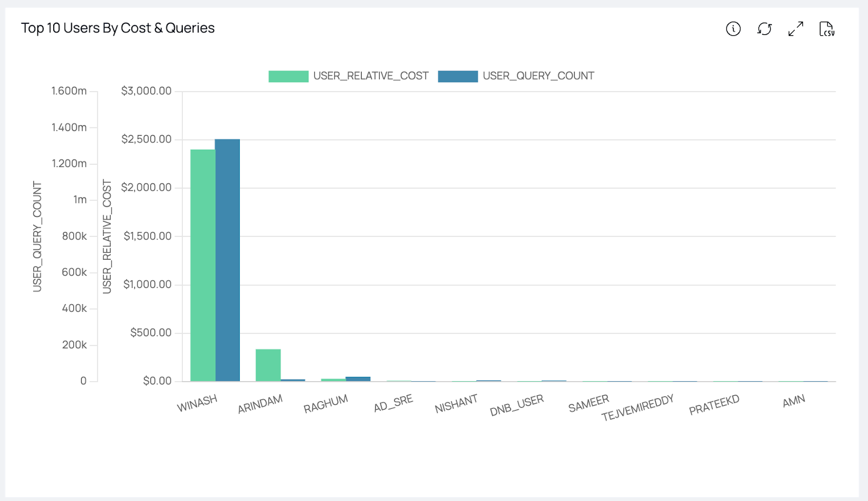Click the AMN user axis label
Image resolution: width=868 pixels, height=501 pixels.
(793, 401)
